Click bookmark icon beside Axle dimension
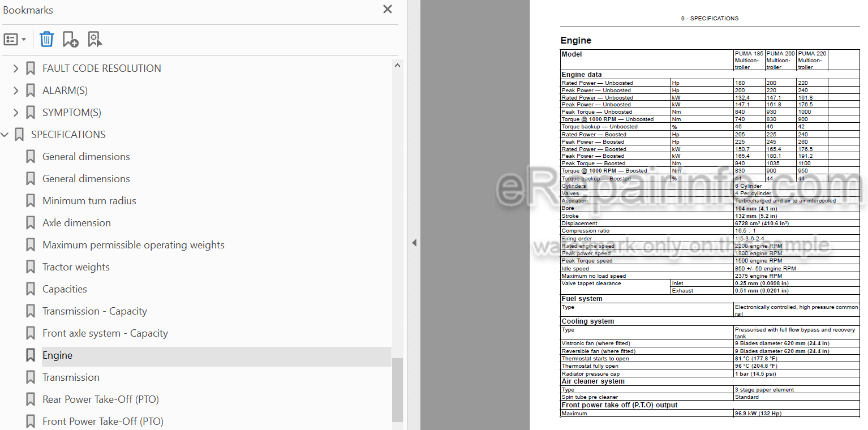The width and height of the screenshot is (868, 430). pyautogui.click(x=31, y=223)
